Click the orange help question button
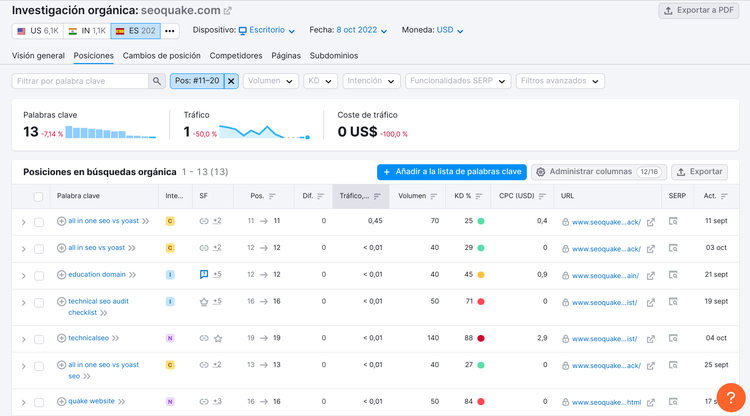 [730, 397]
